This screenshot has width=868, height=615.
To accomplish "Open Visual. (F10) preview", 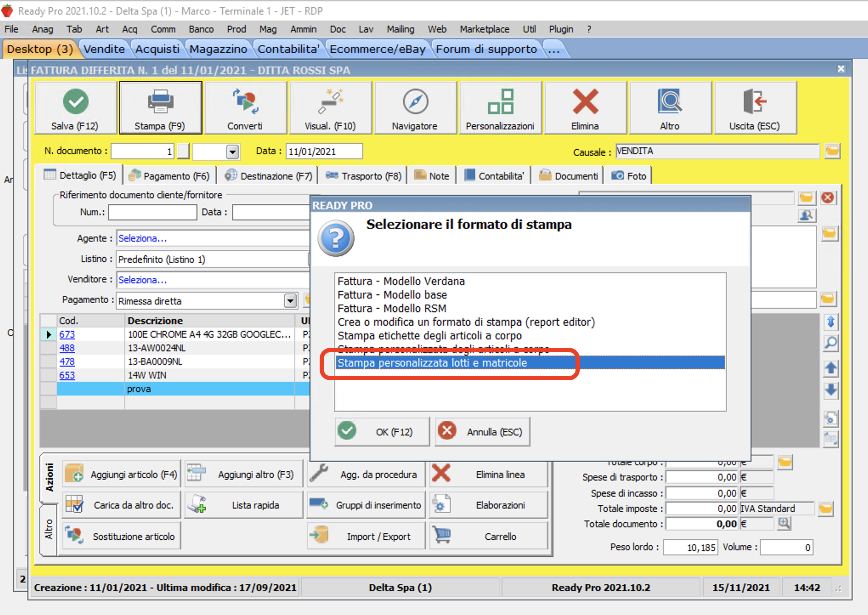I will pos(330,108).
